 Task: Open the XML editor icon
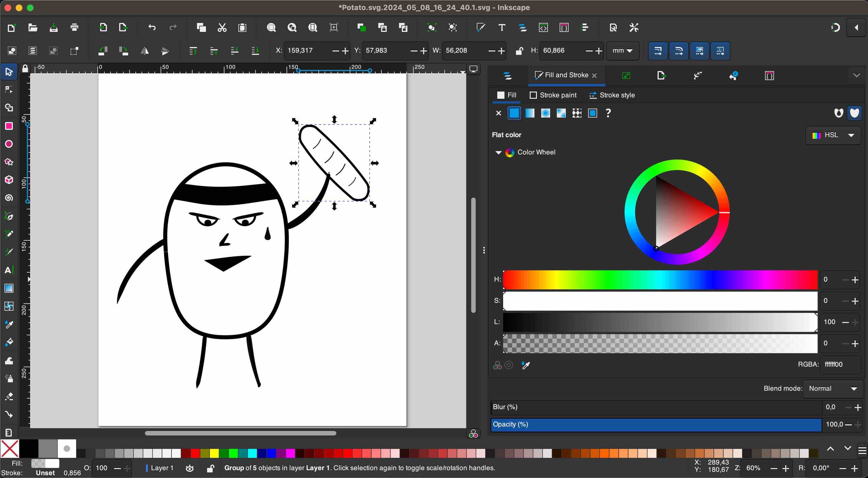pos(543,28)
